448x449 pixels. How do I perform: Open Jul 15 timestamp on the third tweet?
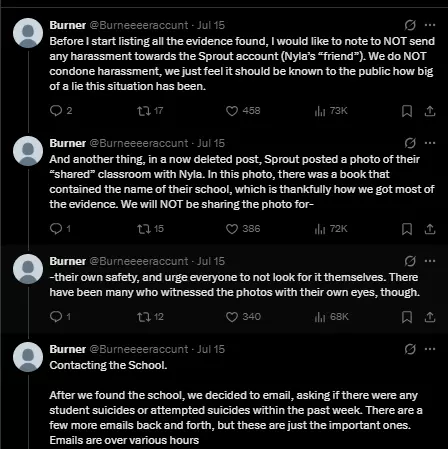point(211,261)
